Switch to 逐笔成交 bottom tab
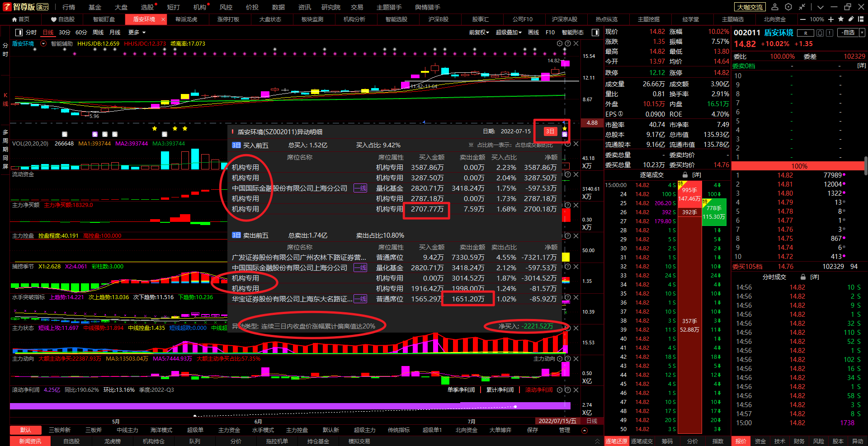Screen dimensions: 868x446 click(x=642, y=441)
